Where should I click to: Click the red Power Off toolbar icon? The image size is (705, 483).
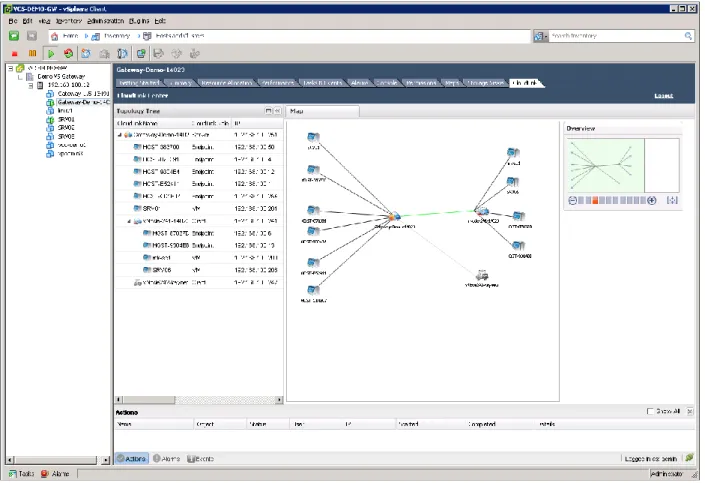click(14, 54)
